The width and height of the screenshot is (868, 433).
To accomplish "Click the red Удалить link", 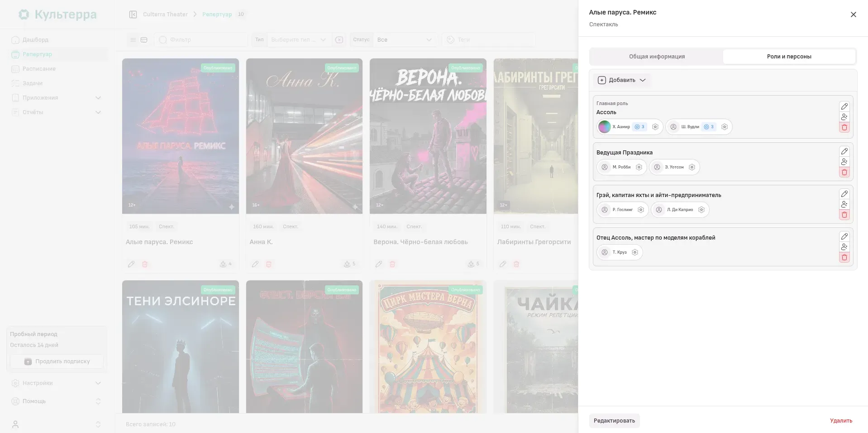I will click(x=841, y=421).
